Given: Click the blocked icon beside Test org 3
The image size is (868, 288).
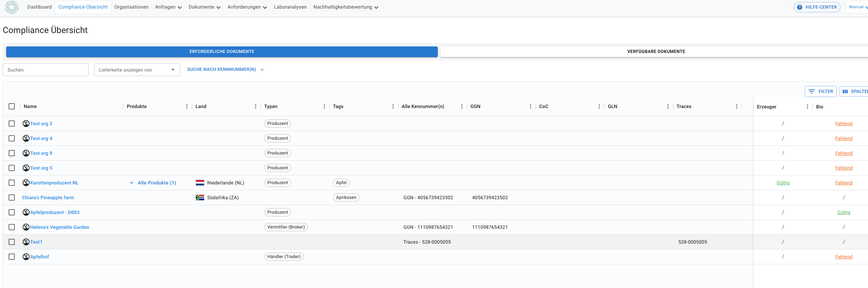Looking at the screenshot, I should (x=26, y=124).
